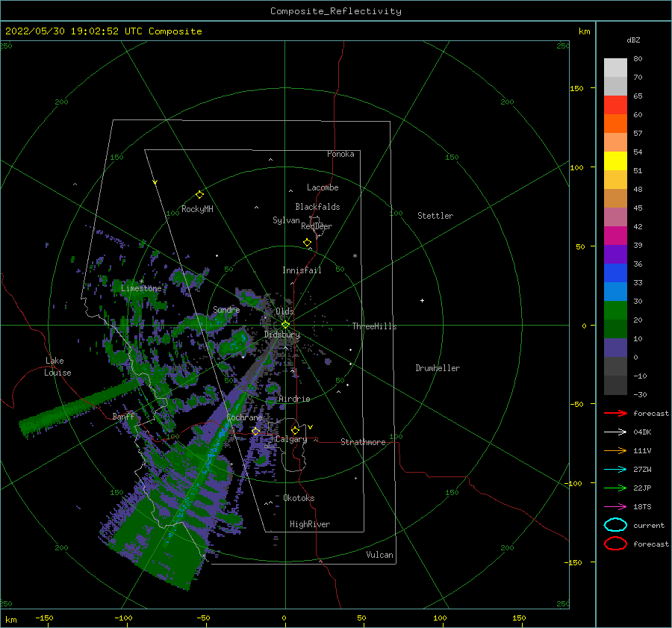672x628 pixels.
Task: Click the green radar beam streak near Banff
Action: click(x=81, y=405)
